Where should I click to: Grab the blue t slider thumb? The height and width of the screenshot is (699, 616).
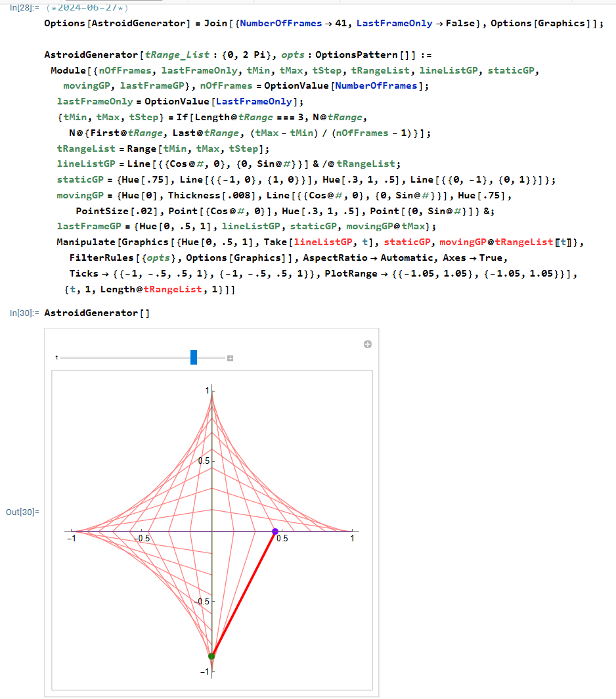click(x=194, y=357)
